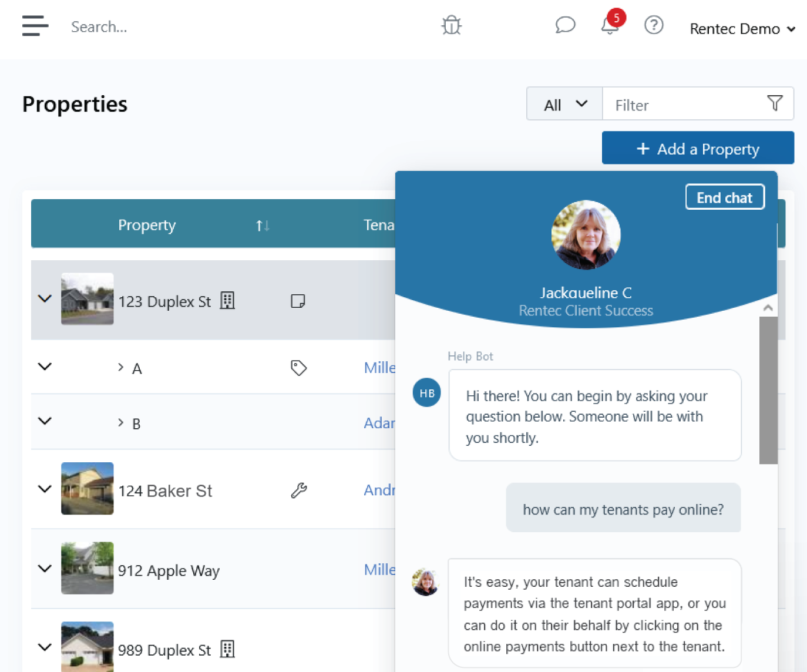
Task: Expand the 912 Apple Way property row
Action: [44, 569]
